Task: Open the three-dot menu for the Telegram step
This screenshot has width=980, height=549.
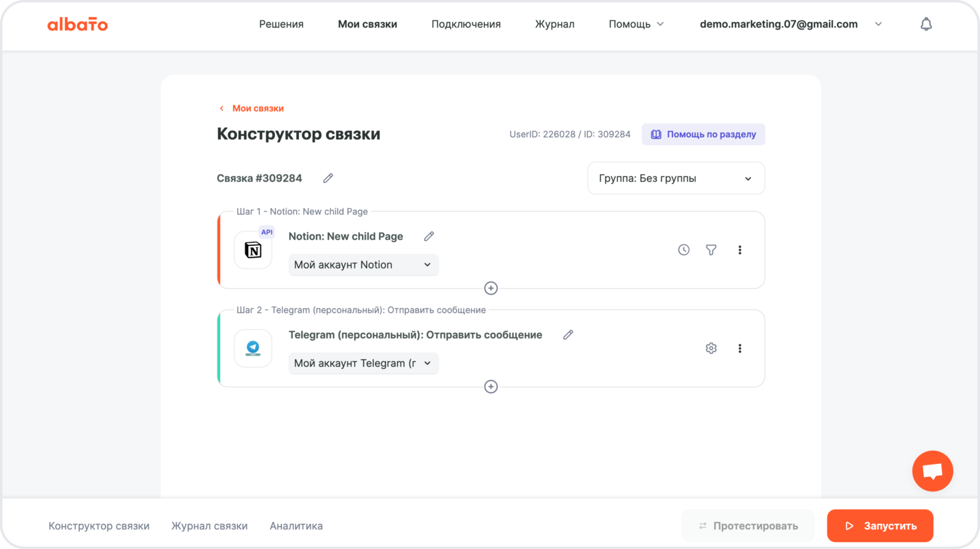Action: click(740, 348)
